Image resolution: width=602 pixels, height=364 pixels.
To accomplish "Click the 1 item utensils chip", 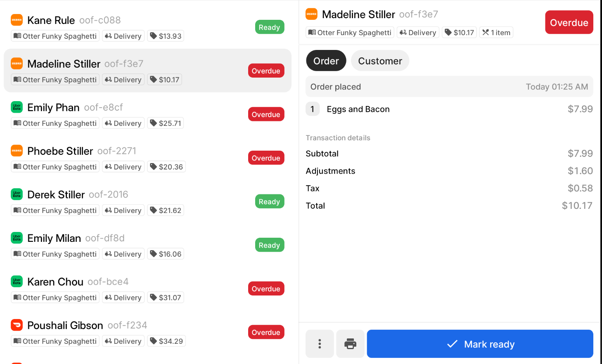I will coord(496,32).
